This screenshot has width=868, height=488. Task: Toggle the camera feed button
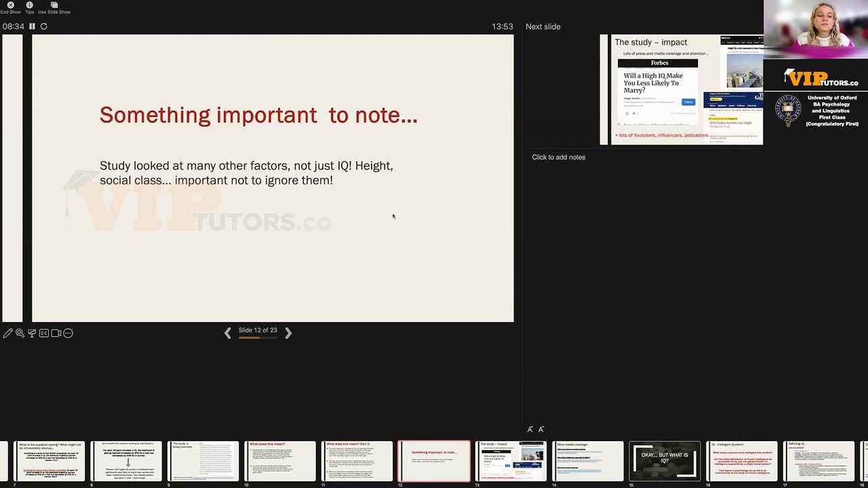[56, 333]
